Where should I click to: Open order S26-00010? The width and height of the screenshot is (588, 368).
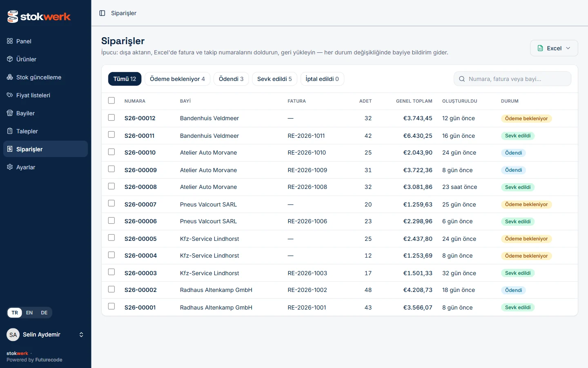pyautogui.click(x=140, y=153)
